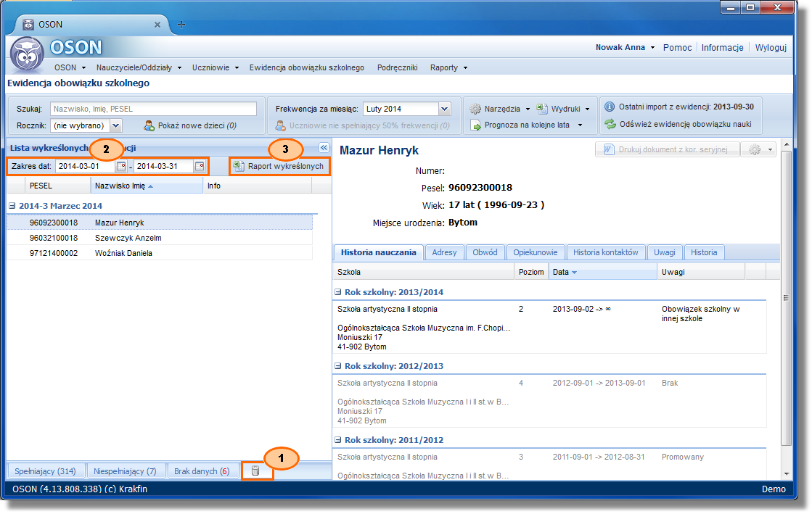Screen dimensions: 812x514
Task: Click the info icon beside Ostatni import
Action: click(610, 107)
